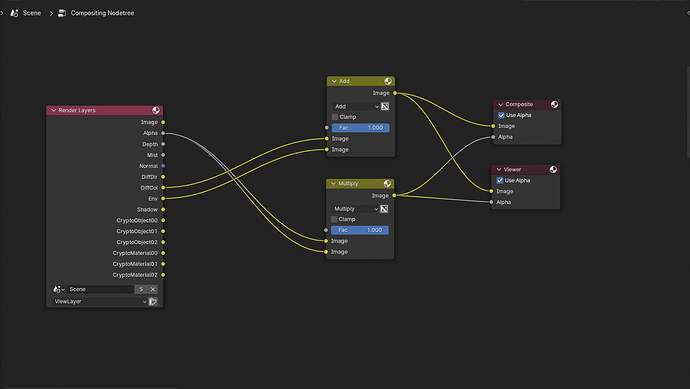This screenshot has height=389, width=690.
Task: Click Image output socket on Multiply node
Action: (x=394, y=195)
